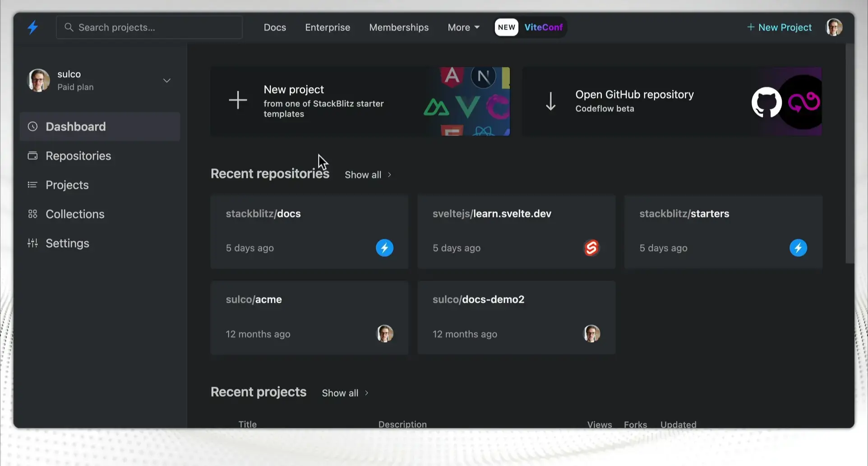Click the sulco profile avatar in sidebar
The height and width of the screenshot is (466, 868).
pyautogui.click(x=39, y=80)
